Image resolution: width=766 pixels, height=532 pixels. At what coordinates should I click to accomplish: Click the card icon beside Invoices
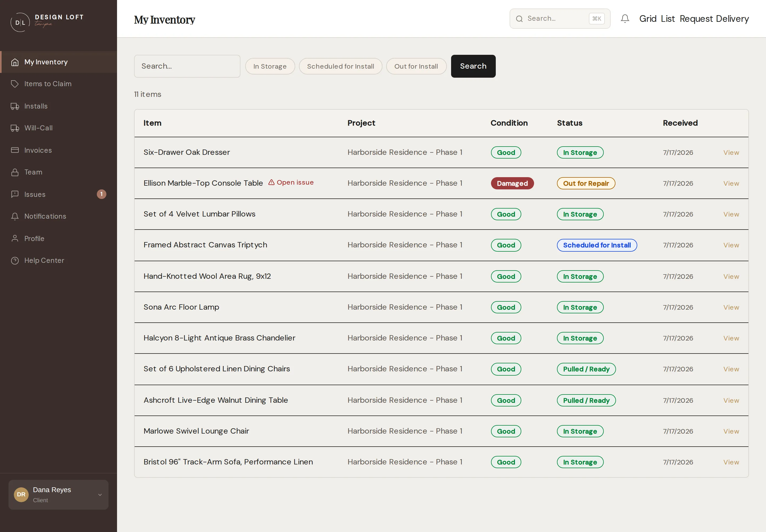(x=15, y=150)
